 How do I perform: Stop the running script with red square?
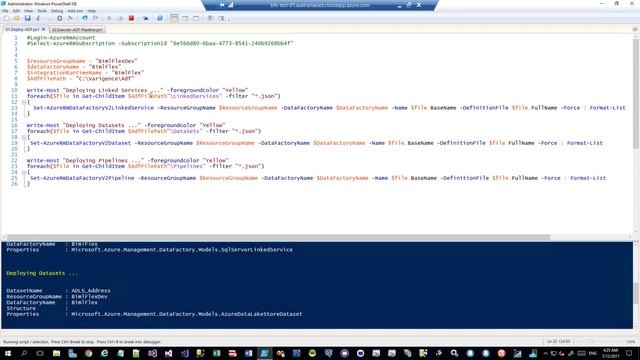coord(131,18)
